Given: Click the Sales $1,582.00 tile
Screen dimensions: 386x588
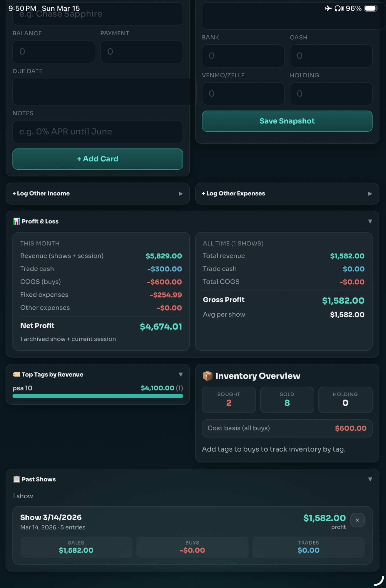Looking at the screenshot, I should [76, 547].
